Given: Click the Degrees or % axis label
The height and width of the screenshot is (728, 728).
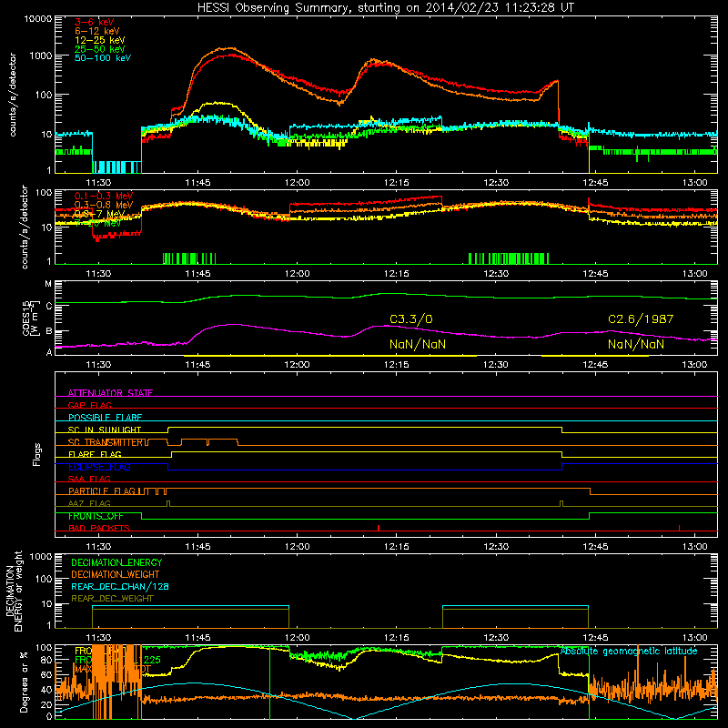Looking at the screenshot, I should tap(24, 682).
